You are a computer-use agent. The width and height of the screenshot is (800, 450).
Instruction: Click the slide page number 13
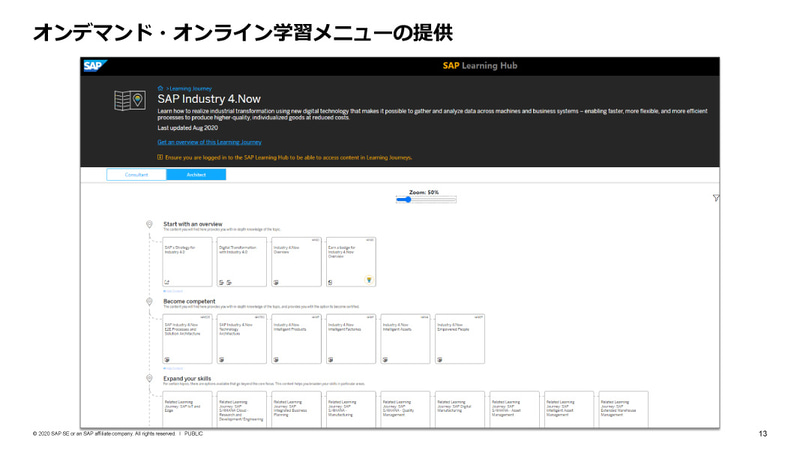(x=763, y=434)
